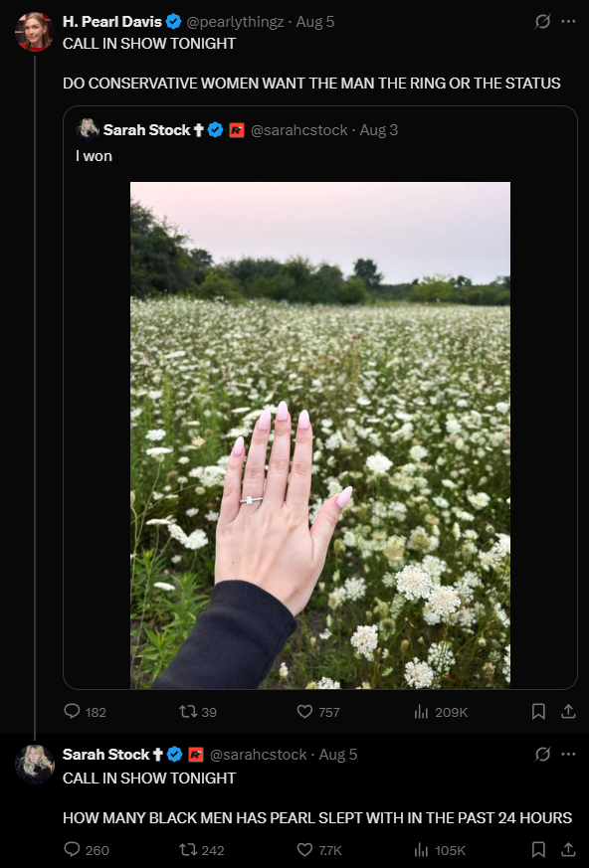
Task: Open @sarahcstock handle in quoted tweet
Action: click(x=299, y=130)
